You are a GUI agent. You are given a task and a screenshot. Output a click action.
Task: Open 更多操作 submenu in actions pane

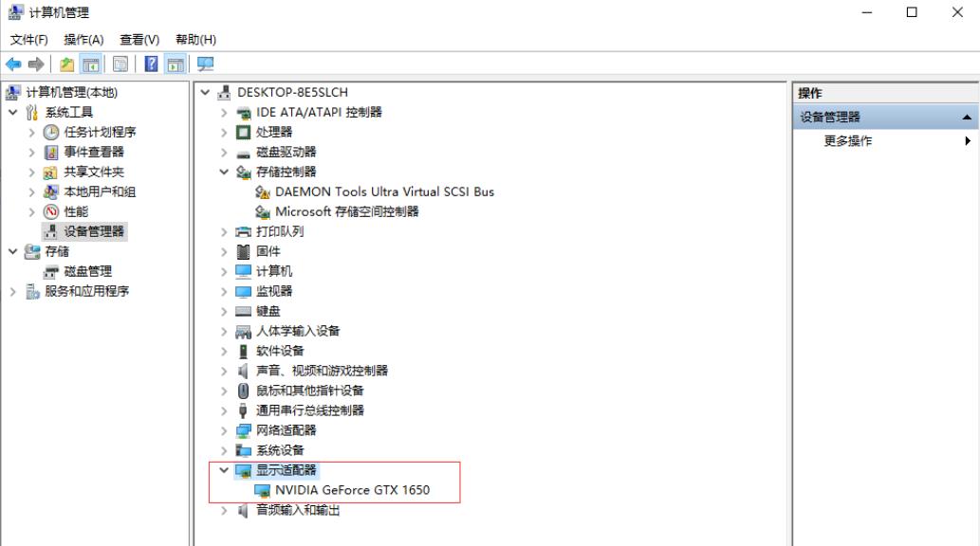pyautogui.click(x=885, y=141)
